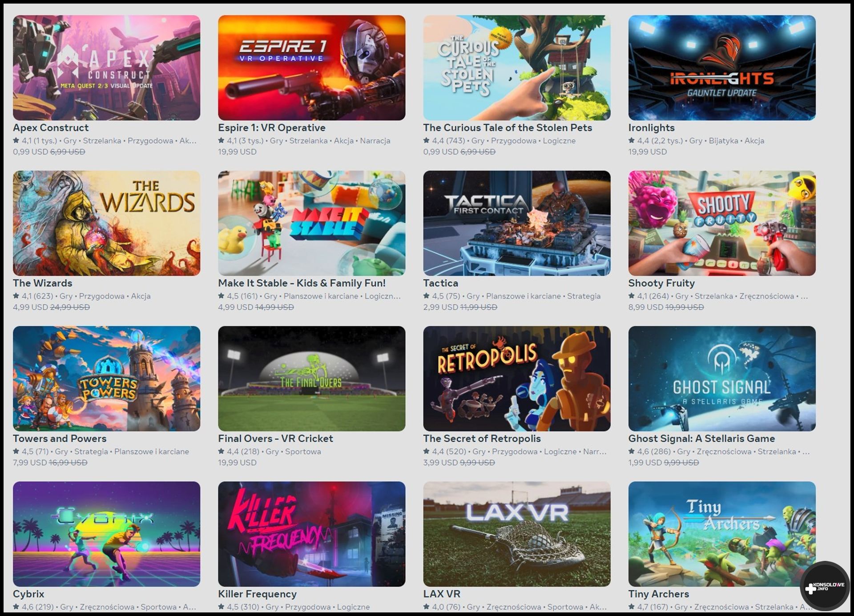Open the Ironlights game artwork
The image size is (854, 616).
722,68
